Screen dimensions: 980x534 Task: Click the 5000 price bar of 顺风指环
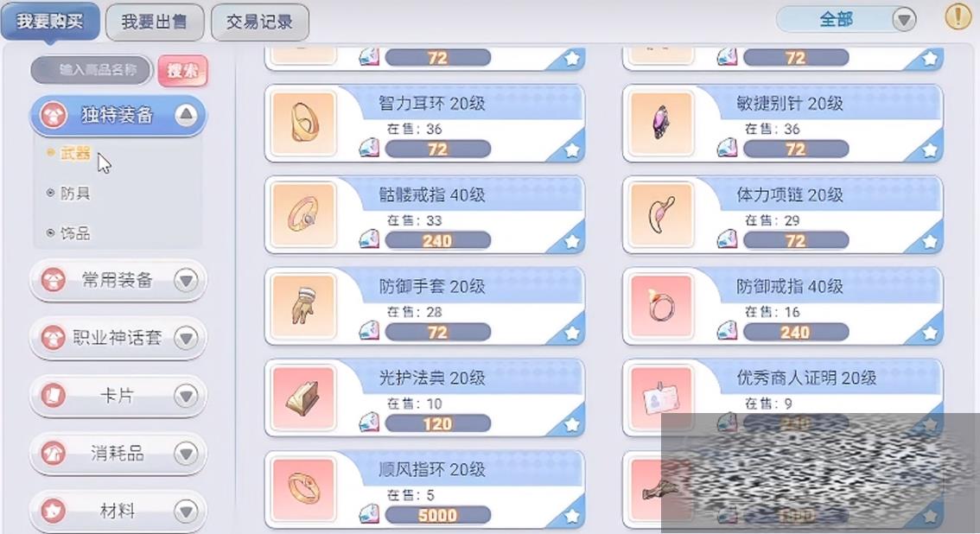tap(437, 515)
